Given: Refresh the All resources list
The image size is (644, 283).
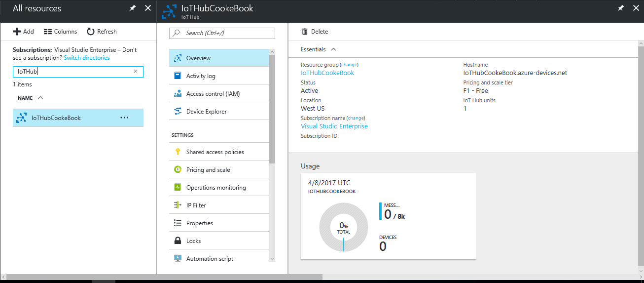Looking at the screenshot, I should [102, 32].
